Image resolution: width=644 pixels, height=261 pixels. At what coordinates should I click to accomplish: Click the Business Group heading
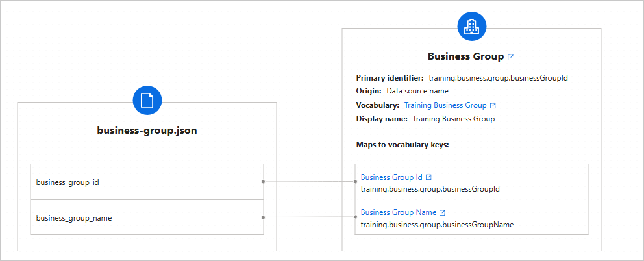465,56
